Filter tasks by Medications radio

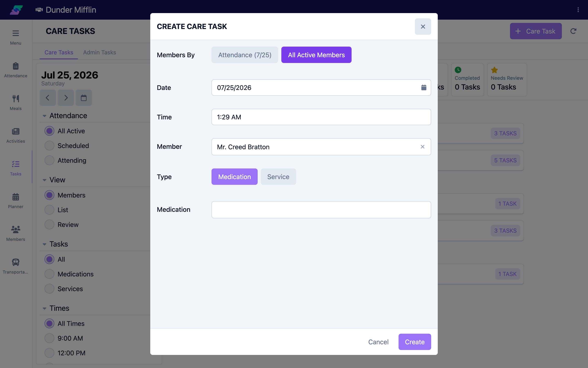coord(49,274)
